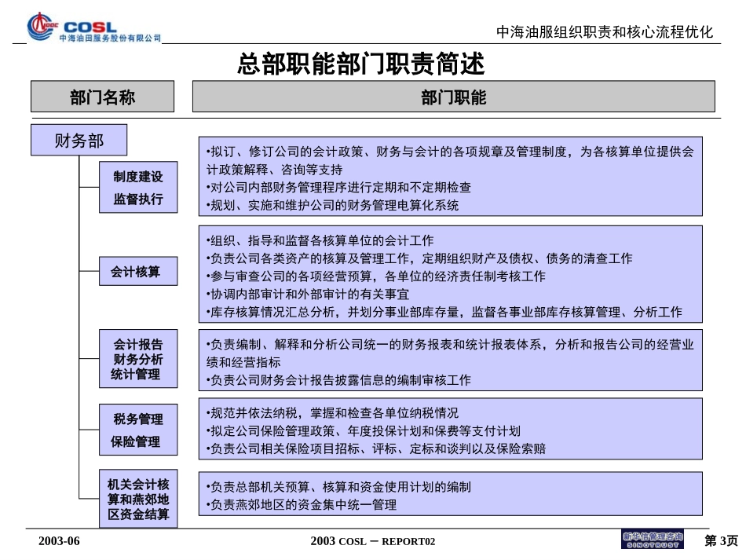Click the line 组织、指导和监督各核算单位的会计工作
Viewport: 746px width, 560px height.
(320, 240)
